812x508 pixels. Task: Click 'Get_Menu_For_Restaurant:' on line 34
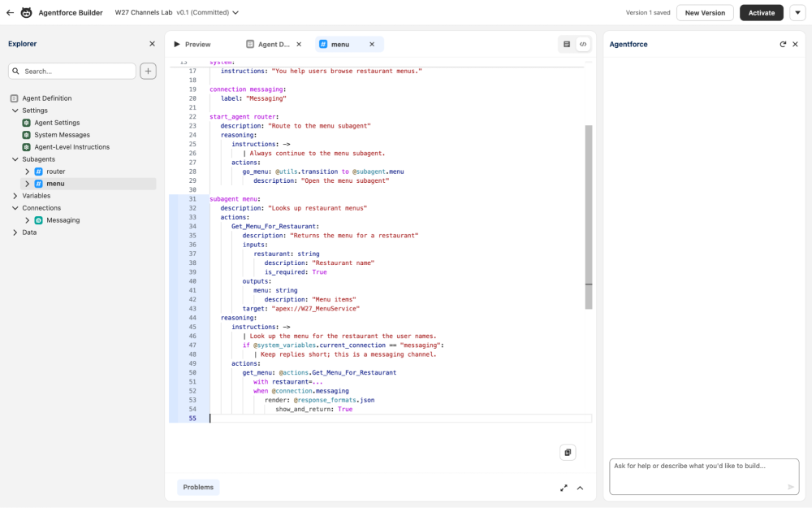(x=275, y=227)
